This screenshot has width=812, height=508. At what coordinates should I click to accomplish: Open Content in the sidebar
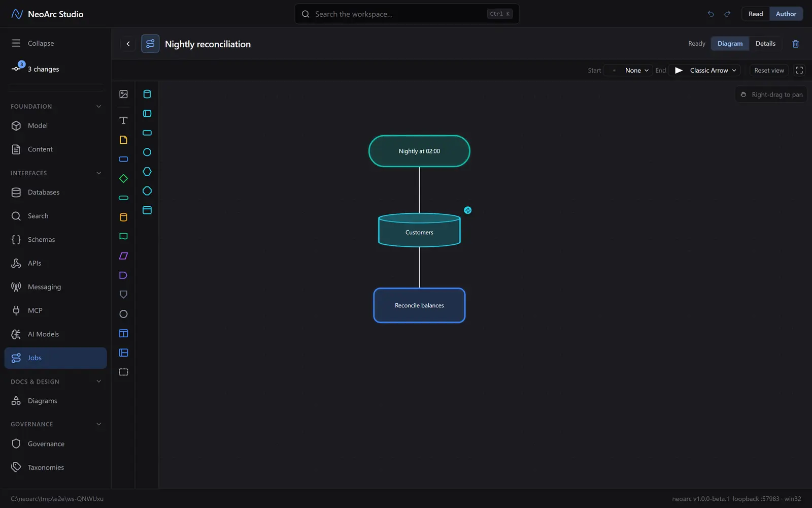56,149
